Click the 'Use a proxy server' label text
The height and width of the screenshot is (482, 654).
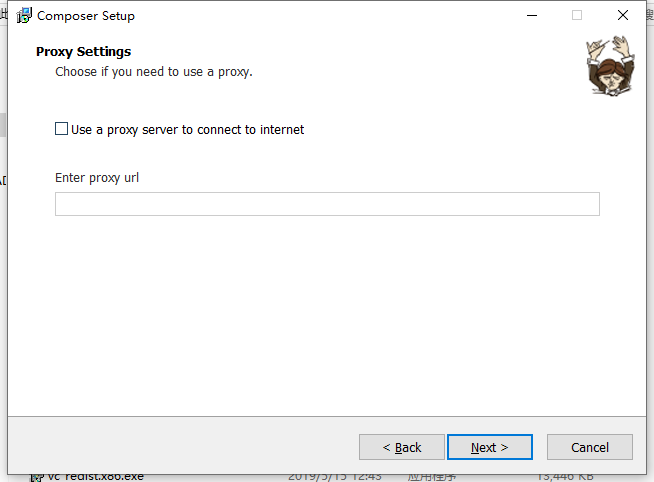coord(187,130)
